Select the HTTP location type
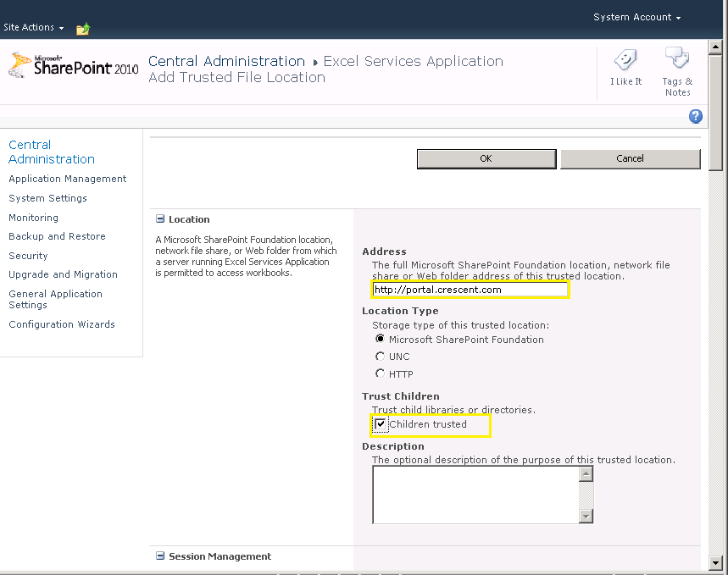Viewport: 728px width, 575px height. (380, 373)
